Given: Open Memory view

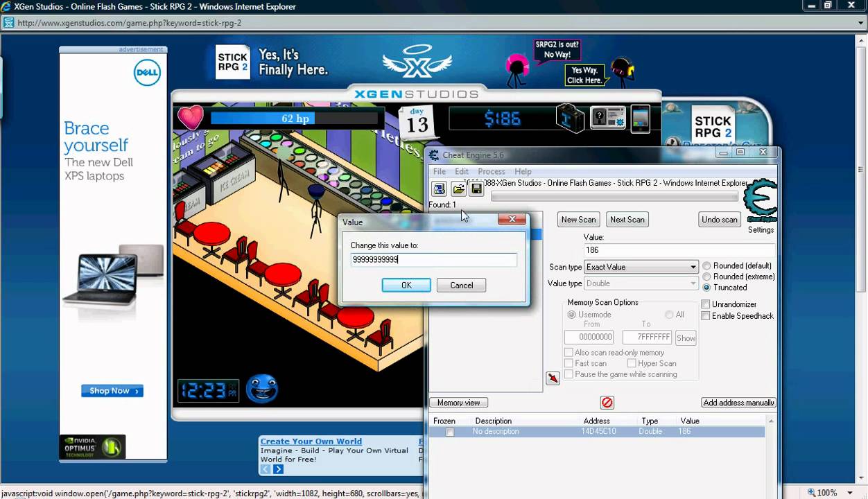Looking at the screenshot, I should tap(459, 403).
